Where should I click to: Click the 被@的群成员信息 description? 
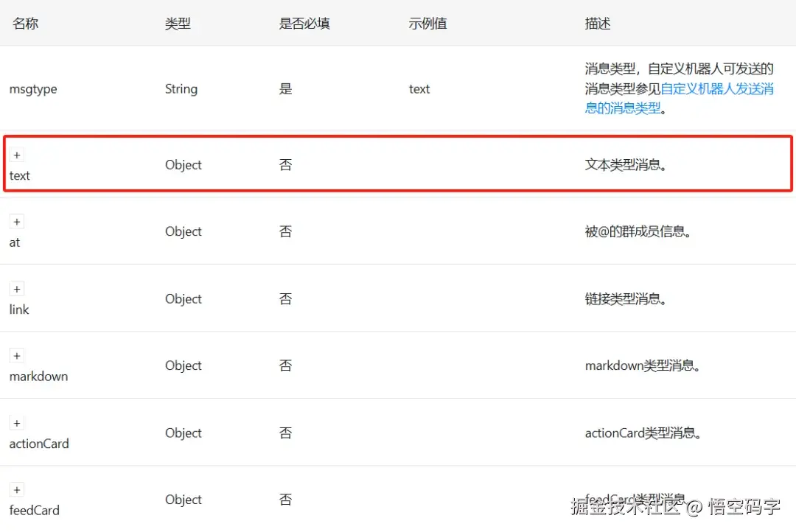(x=638, y=231)
